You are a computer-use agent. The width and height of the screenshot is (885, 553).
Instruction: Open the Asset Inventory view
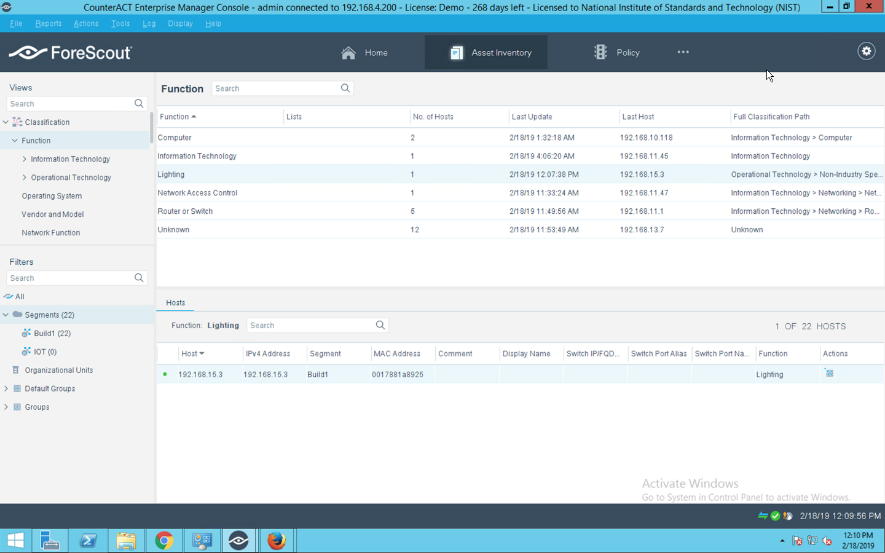coord(486,52)
